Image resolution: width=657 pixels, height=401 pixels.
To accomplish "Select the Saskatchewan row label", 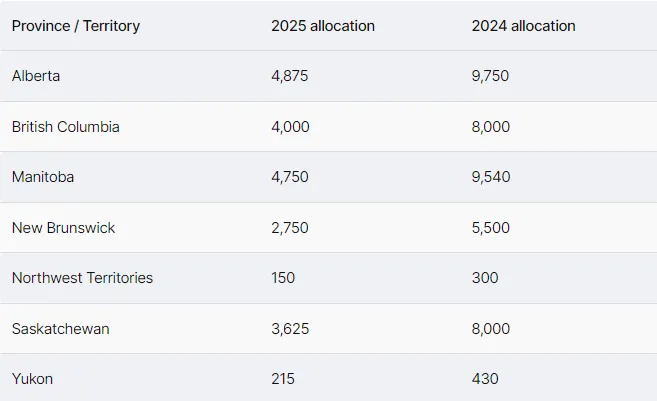I will point(61,329).
